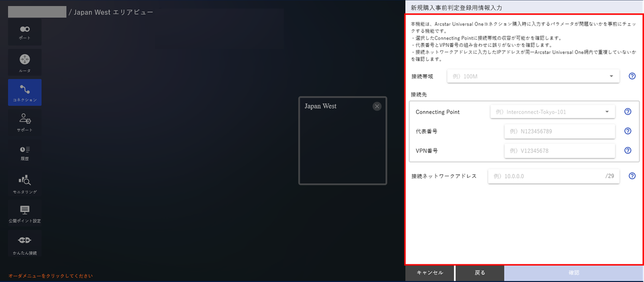Show help for 代表番号
The image size is (644, 282).
pyautogui.click(x=627, y=131)
